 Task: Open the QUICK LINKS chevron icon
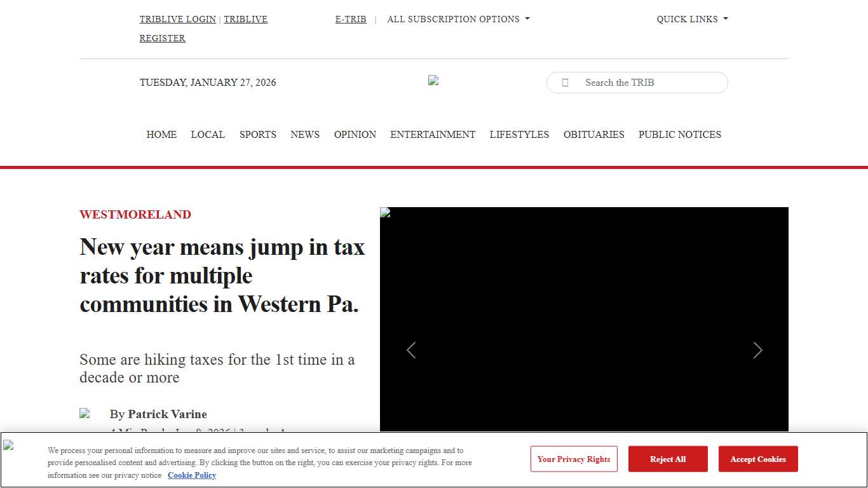coord(725,18)
